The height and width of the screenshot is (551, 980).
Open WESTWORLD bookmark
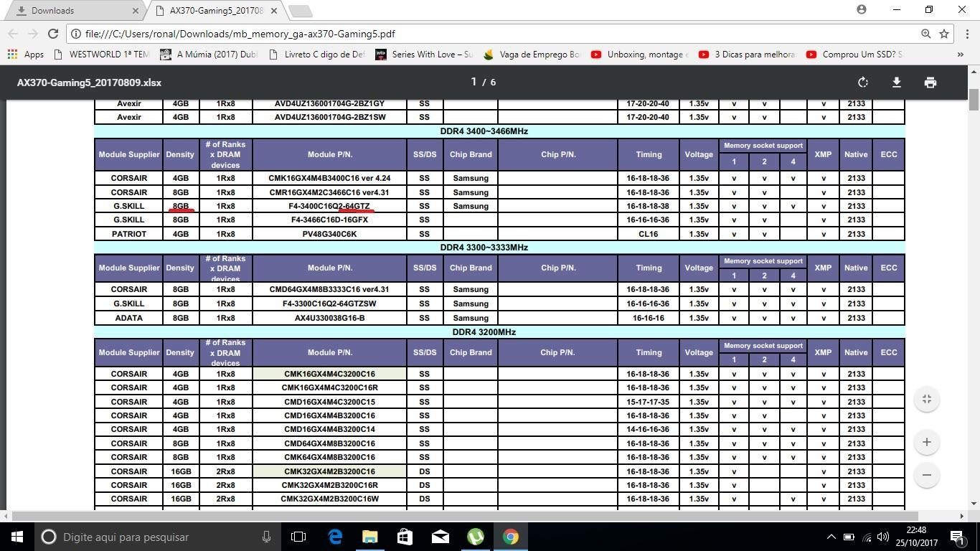pos(102,54)
